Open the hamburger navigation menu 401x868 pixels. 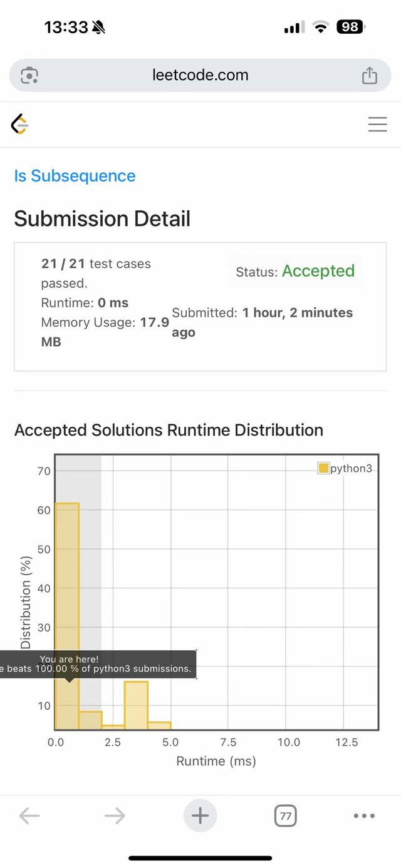[x=377, y=125]
